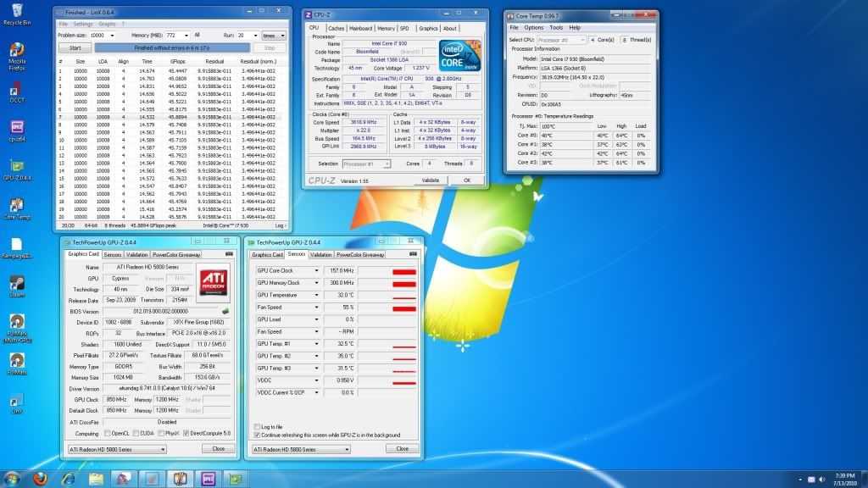Toggle Continue refreshing in background checkbox
The width and height of the screenshot is (868, 488).
[x=257, y=435]
